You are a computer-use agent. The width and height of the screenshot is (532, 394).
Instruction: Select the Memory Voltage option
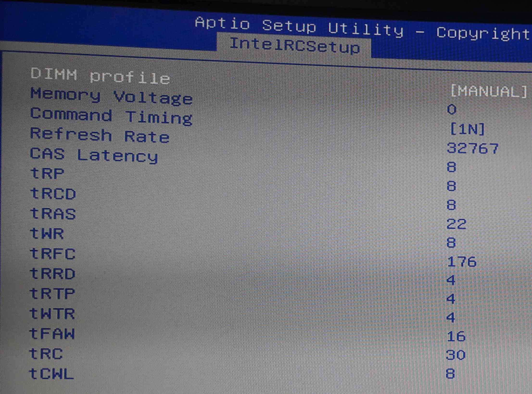click(x=111, y=96)
